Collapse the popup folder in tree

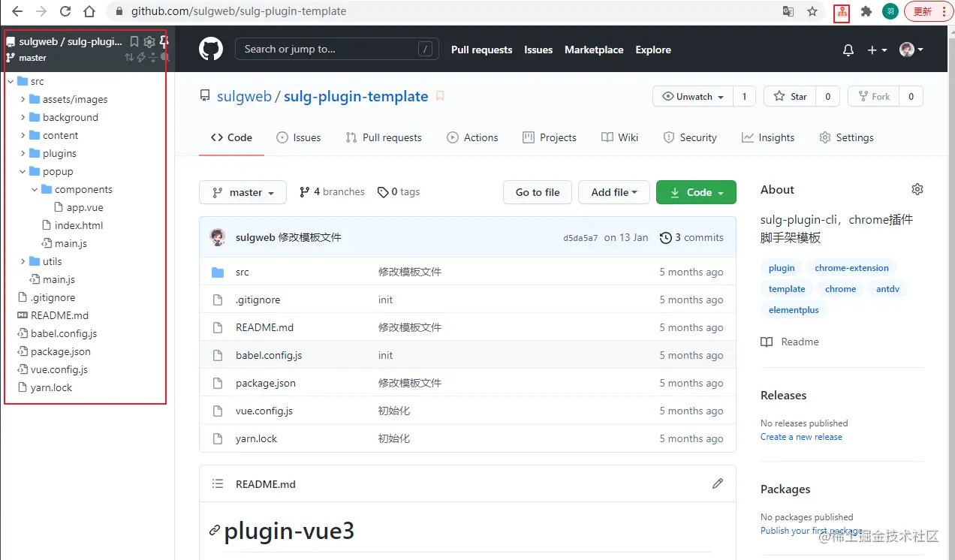(x=23, y=171)
